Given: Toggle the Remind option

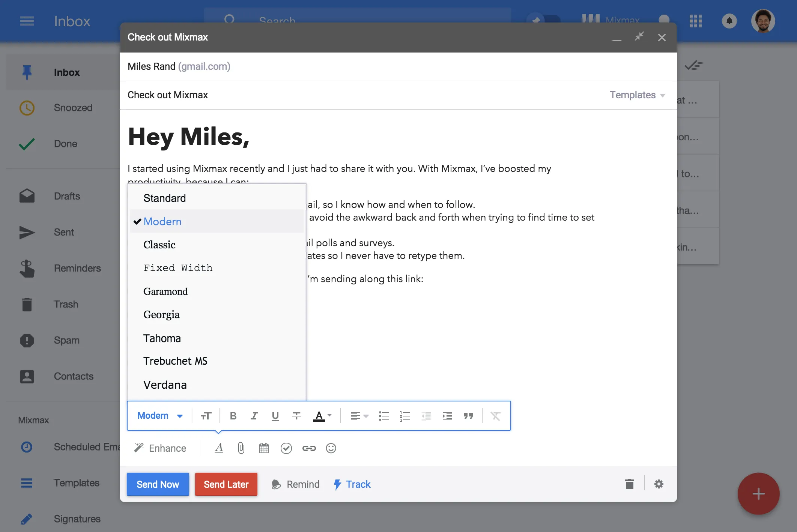Looking at the screenshot, I should 295,484.
